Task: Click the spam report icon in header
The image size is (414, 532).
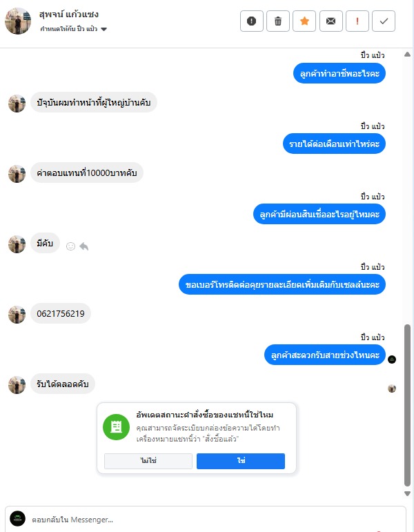Action: tap(251, 21)
